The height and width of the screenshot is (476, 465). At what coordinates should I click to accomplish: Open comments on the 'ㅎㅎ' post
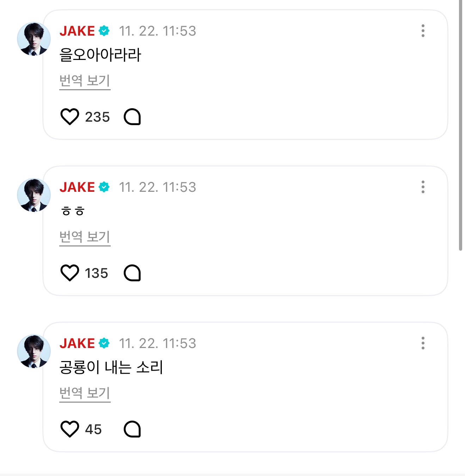point(132,273)
